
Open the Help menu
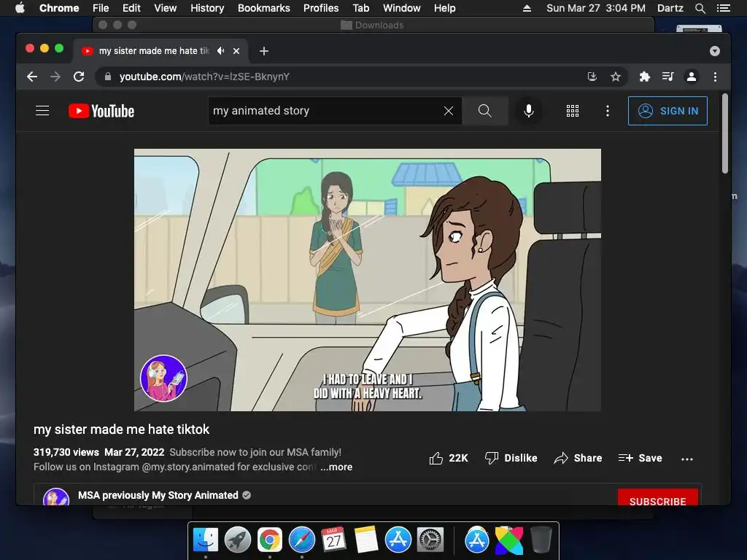pyautogui.click(x=444, y=8)
